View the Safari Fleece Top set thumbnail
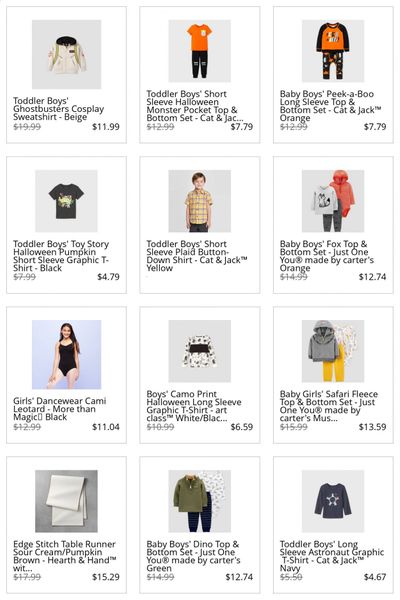 coord(333,351)
